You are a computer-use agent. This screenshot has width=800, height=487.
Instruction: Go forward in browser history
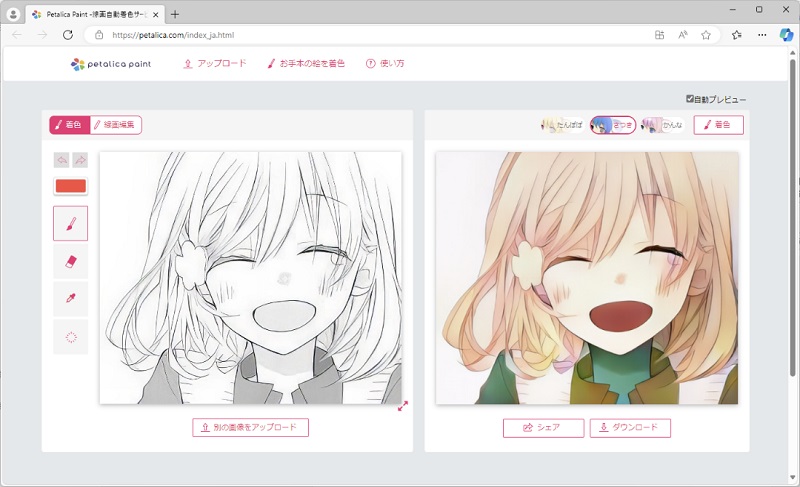click(x=42, y=35)
